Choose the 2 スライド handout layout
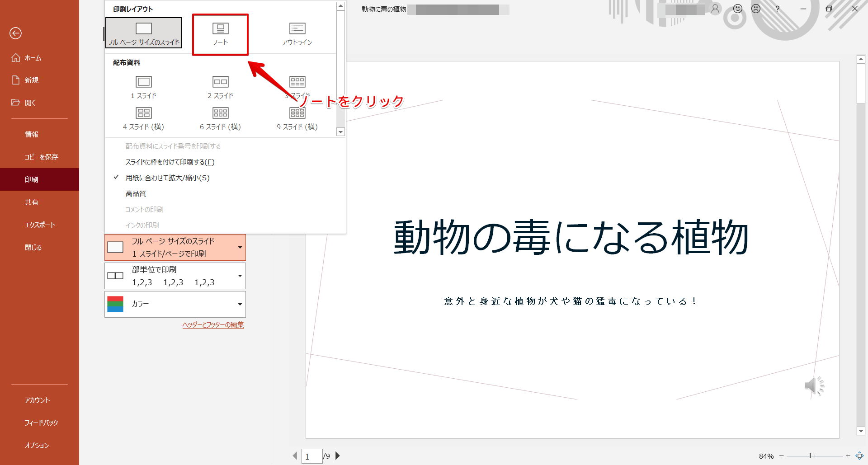Image resolution: width=868 pixels, height=465 pixels. coord(220,87)
